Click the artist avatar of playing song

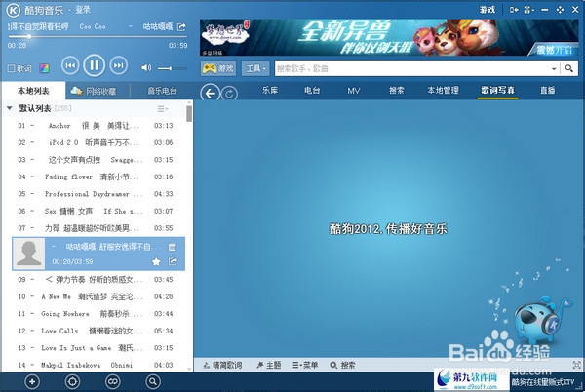coord(28,254)
